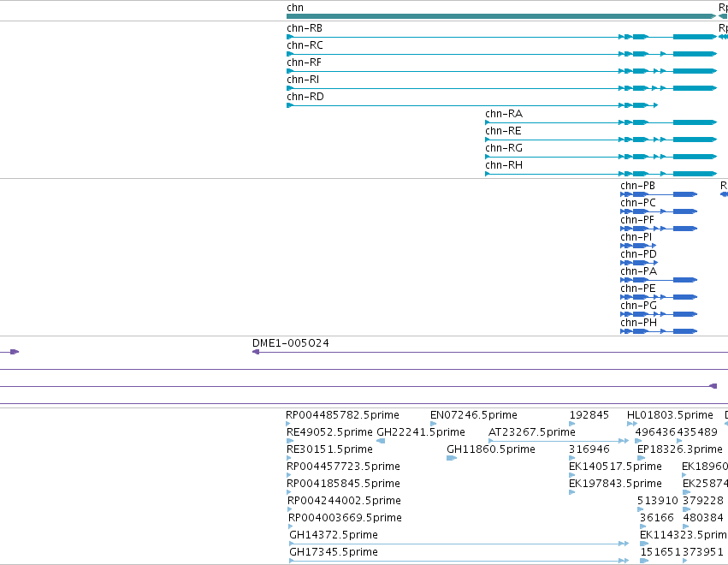
Task: Click the DME1-005024 feature label
Action: coord(291,343)
